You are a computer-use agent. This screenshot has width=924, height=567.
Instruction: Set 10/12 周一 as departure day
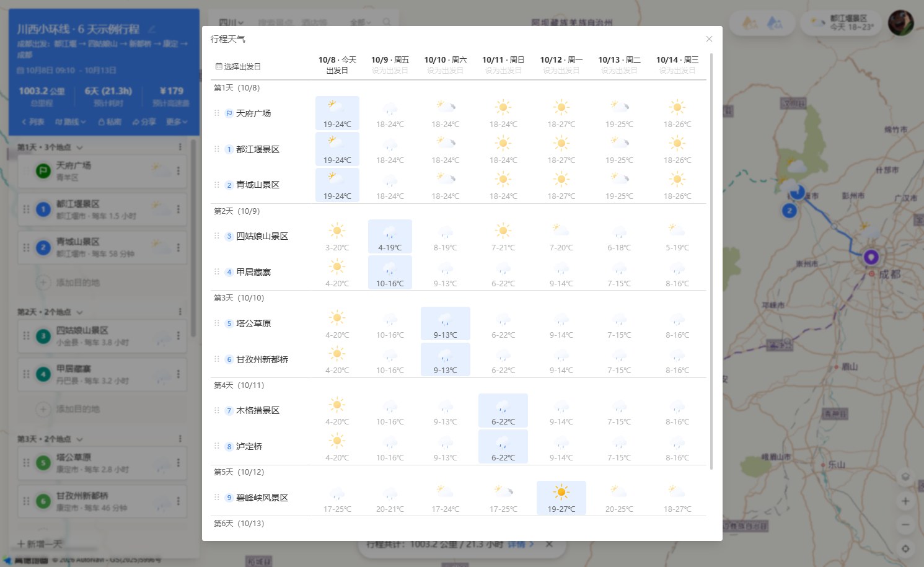[x=561, y=71]
